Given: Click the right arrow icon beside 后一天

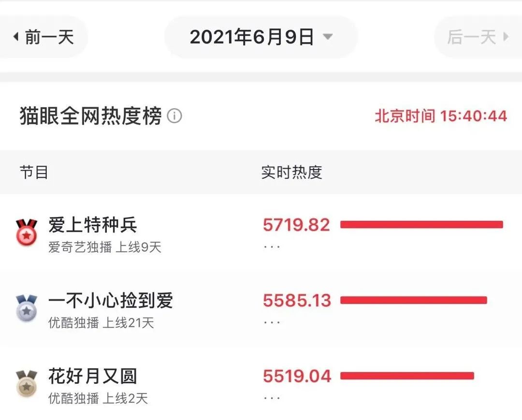Looking at the screenshot, I should pos(506,36).
